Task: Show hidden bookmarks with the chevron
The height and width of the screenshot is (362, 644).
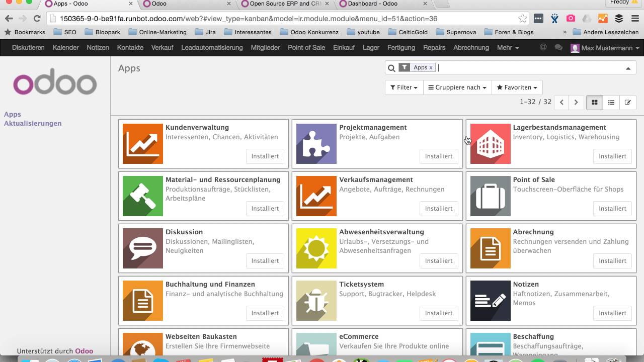Action: [x=565, y=32]
